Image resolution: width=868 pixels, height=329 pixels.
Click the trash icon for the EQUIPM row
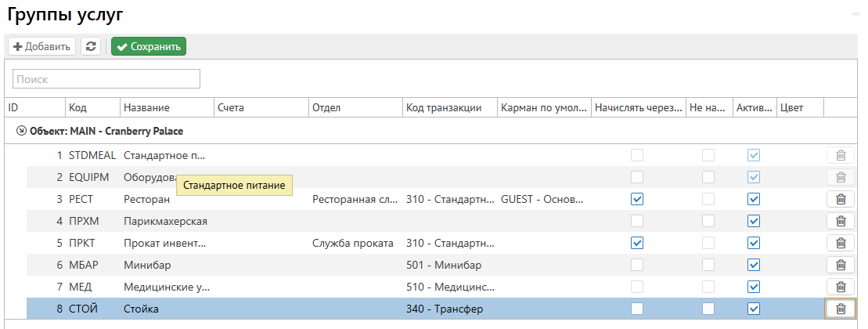[841, 177]
